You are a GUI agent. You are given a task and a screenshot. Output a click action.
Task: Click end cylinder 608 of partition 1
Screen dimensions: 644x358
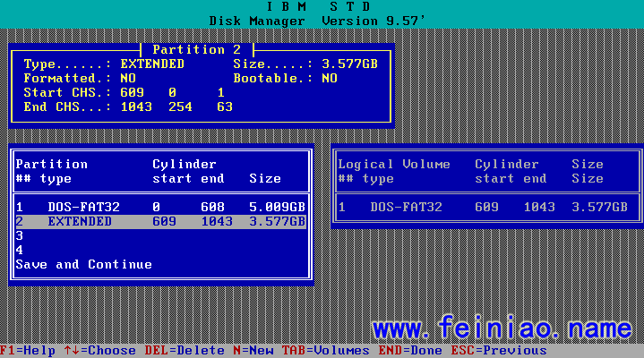[213, 207]
